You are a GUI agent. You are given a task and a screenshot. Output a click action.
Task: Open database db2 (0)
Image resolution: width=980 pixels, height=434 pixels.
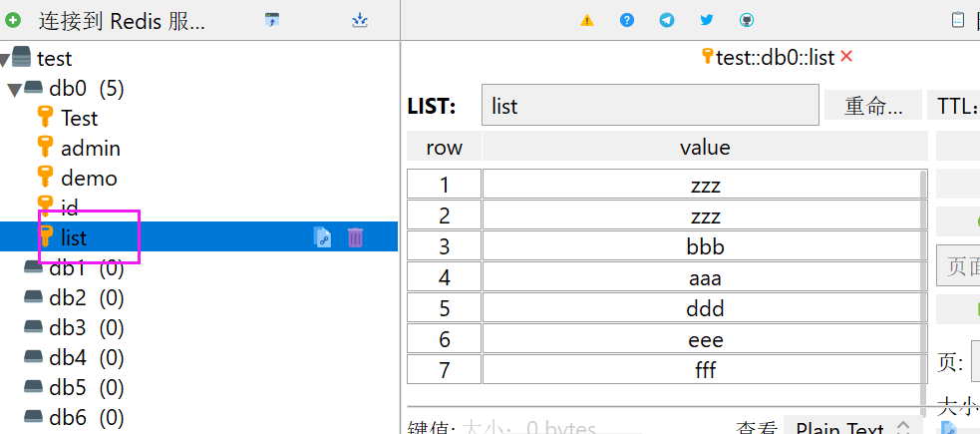87,298
